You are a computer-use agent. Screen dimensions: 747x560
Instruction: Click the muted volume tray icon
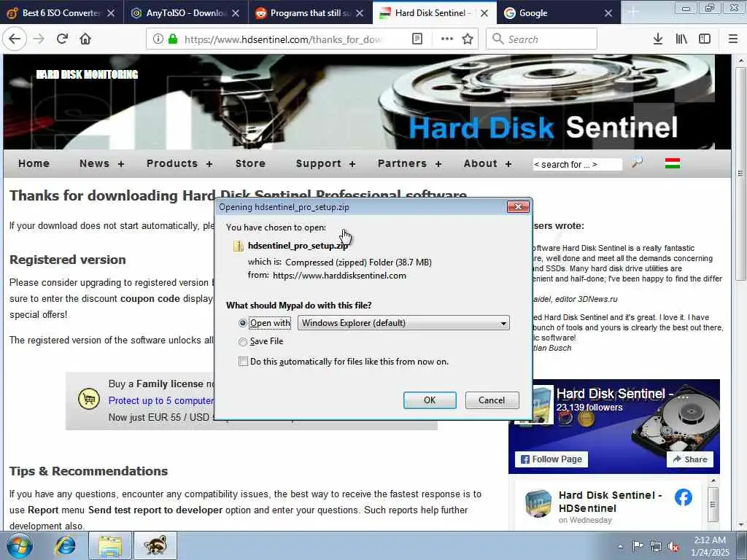pos(673,547)
